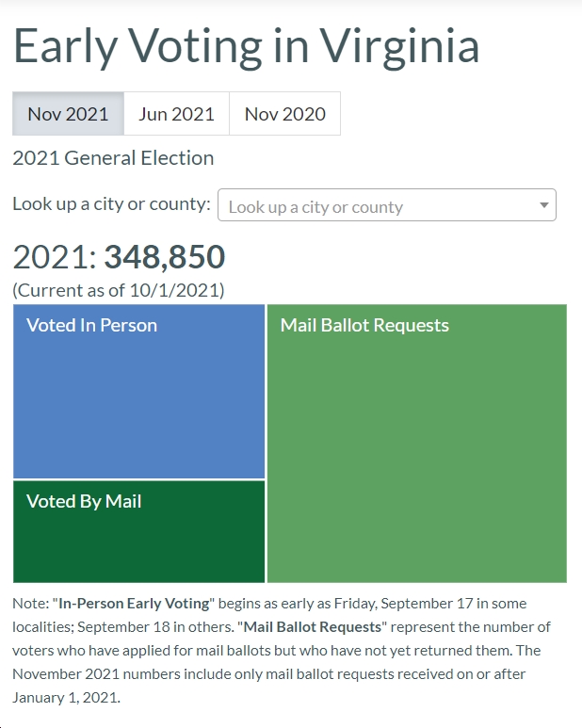The image size is (582, 728).
Task: Click the 348,850 total count
Action: point(165,256)
